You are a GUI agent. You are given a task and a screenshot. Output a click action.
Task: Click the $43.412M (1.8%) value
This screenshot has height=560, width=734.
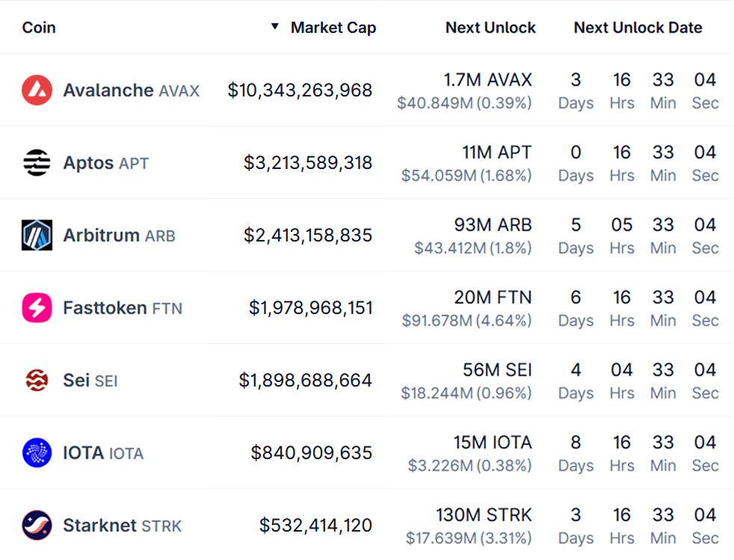(473, 248)
